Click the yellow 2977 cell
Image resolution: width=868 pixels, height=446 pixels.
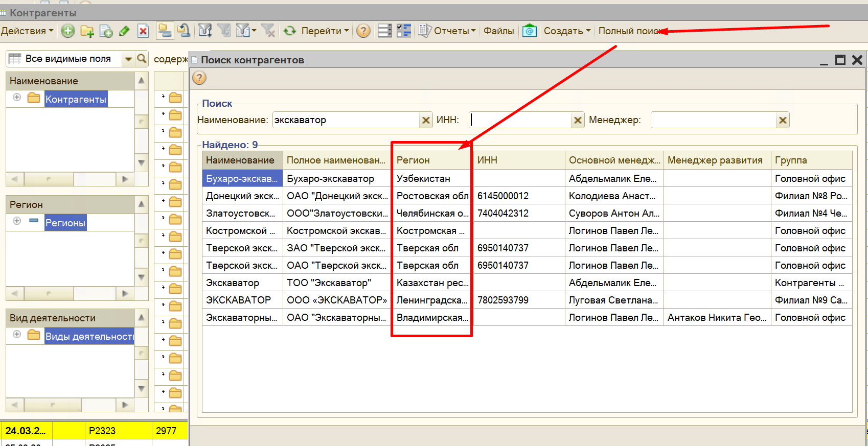pos(170,431)
